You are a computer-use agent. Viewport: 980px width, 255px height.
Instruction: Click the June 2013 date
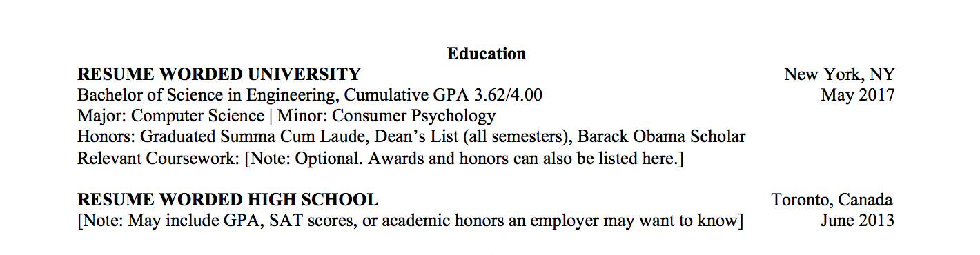click(858, 221)
